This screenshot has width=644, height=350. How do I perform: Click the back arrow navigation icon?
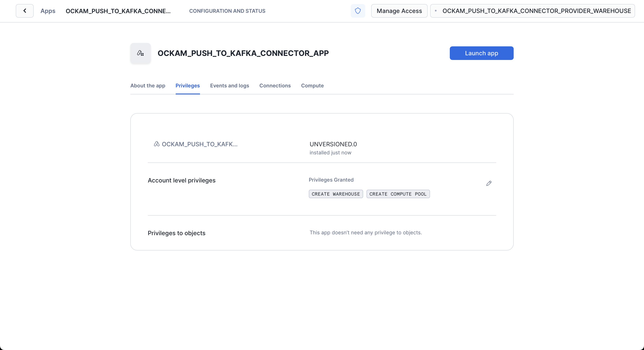tap(25, 11)
